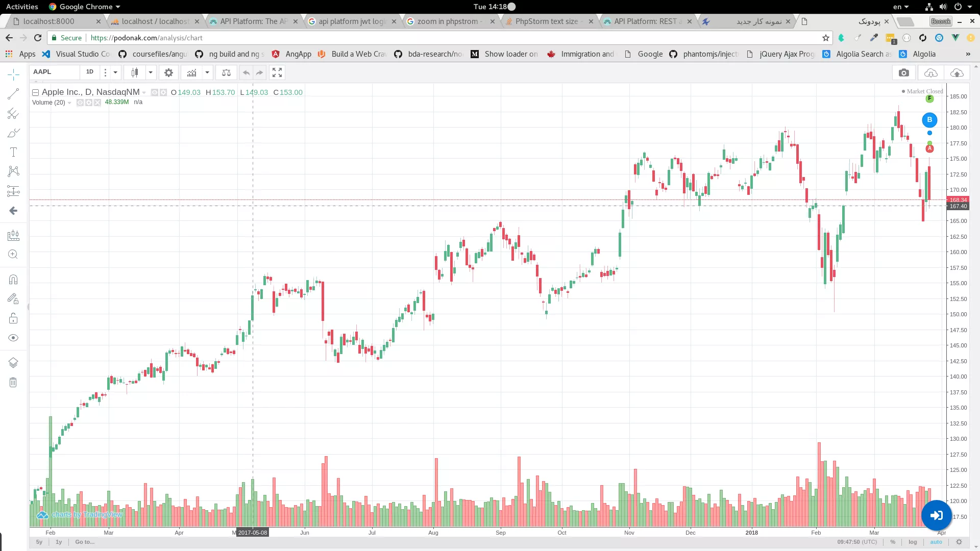Viewport: 980px width, 551px height.
Task: Expand the Apple Inc. title dropdown arrow
Action: [144, 93]
